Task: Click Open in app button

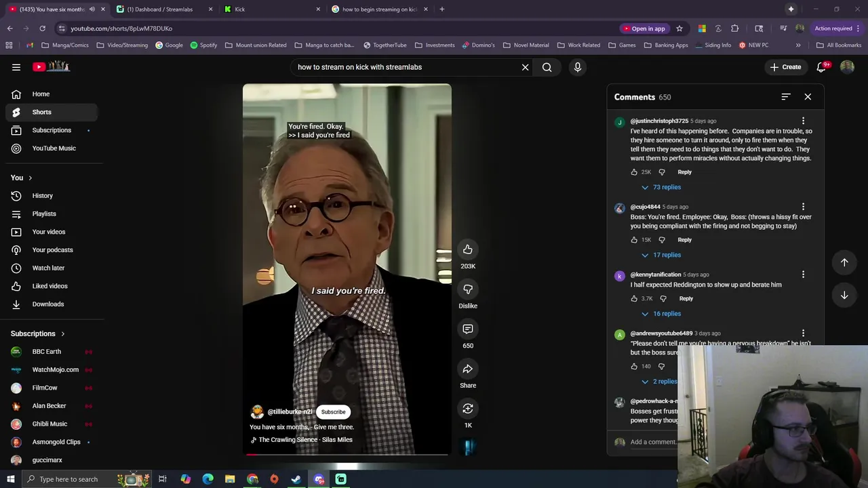Action: point(644,28)
